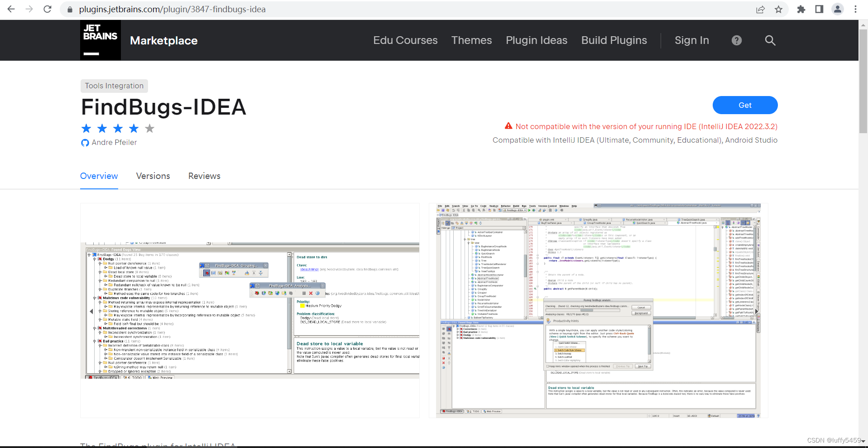This screenshot has width=868, height=448.
Task: Open the browser extensions puzzle icon
Action: [801, 9]
